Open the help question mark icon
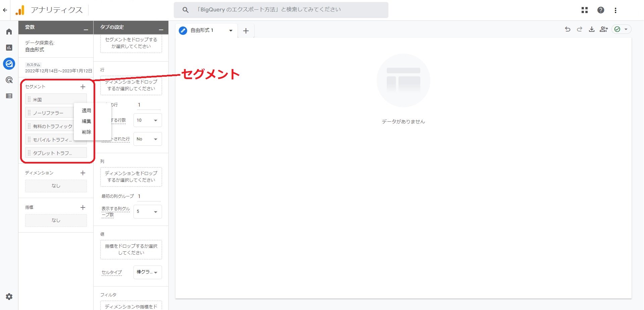This screenshot has height=310, width=644. (x=601, y=10)
